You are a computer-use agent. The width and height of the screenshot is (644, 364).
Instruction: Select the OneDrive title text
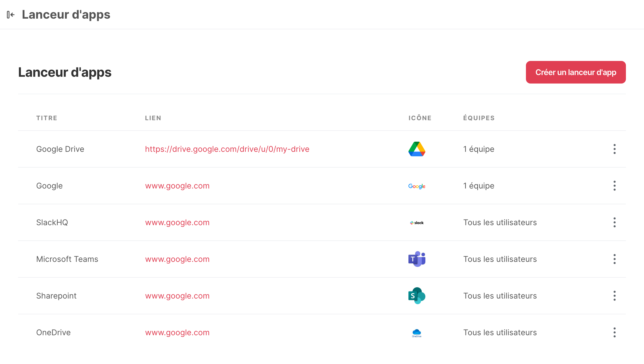[x=53, y=332]
